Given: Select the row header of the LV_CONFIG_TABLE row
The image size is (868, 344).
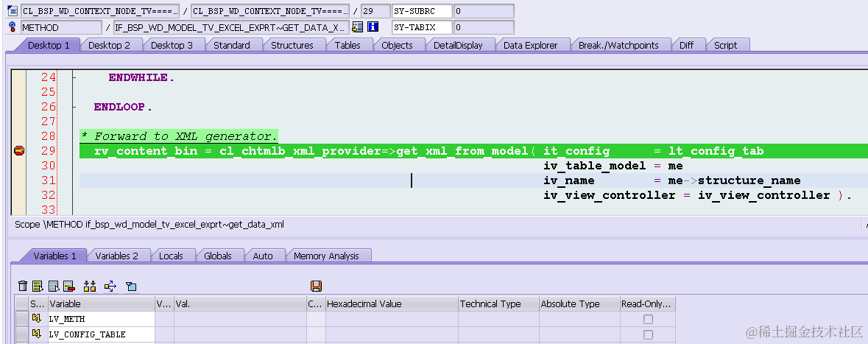Looking at the screenshot, I should point(21,334).
